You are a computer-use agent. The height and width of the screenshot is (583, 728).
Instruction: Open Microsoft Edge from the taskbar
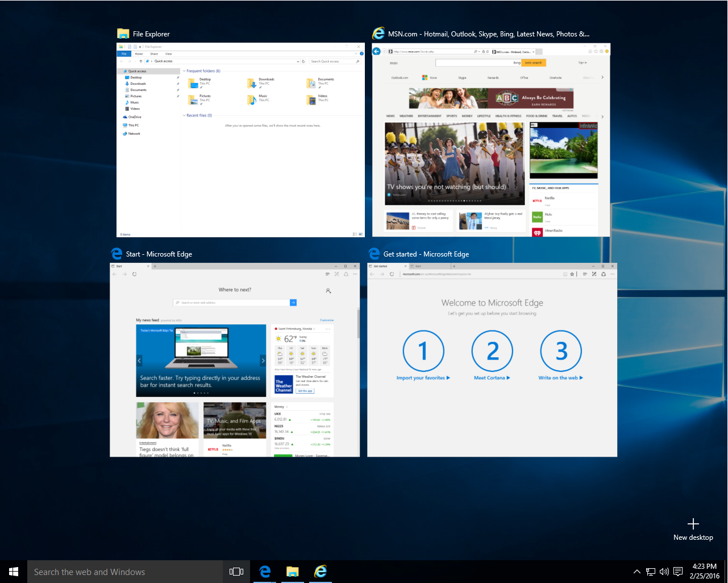point(265,572)
